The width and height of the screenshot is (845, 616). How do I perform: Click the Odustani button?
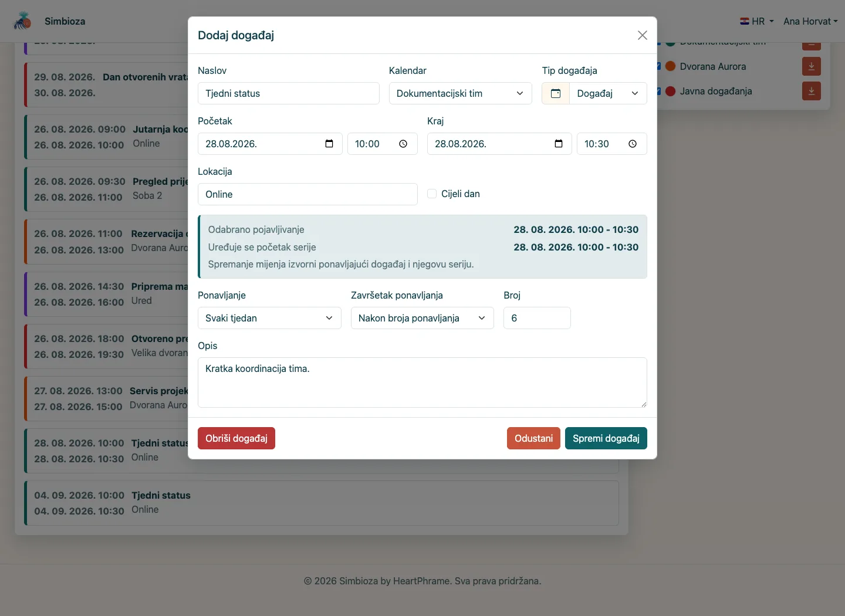(533, 438)
